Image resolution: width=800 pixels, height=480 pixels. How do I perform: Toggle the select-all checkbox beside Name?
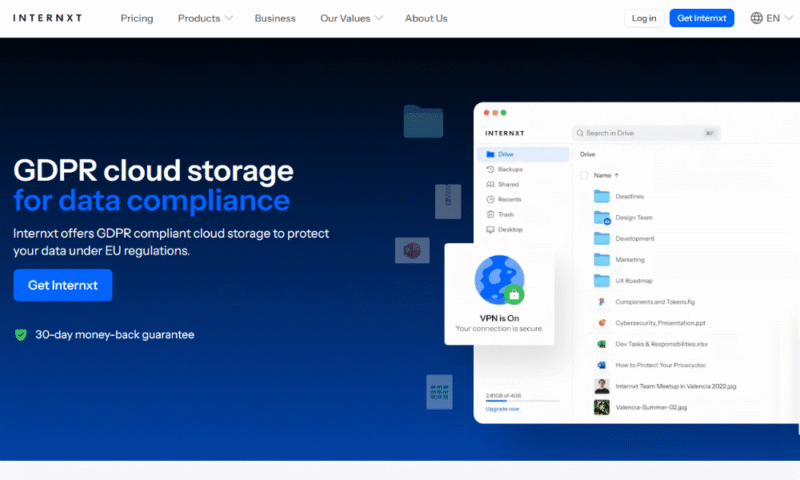[585, 175]
